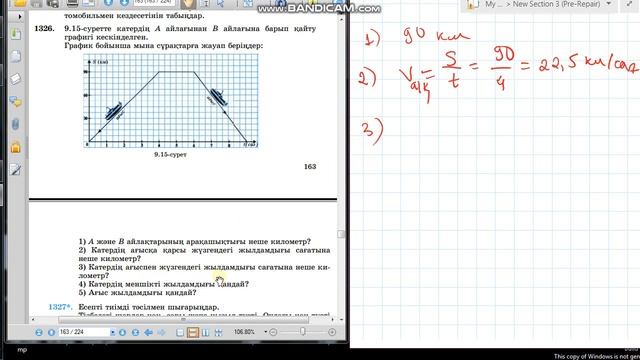Click the OneNote notebook icon
The height and width of the screenshot is (360, 640).
coord(472,4)
